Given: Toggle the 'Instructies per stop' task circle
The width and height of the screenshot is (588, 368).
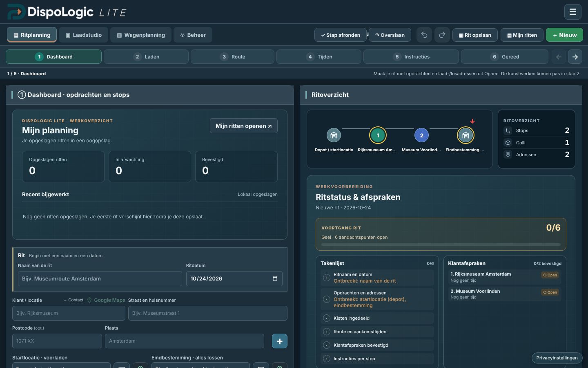Looking at the screenshot, I should tap(327, 359).
